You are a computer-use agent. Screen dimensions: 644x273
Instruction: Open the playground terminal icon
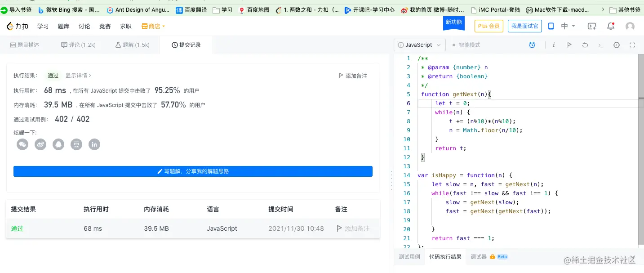click(x=592, y=27)
